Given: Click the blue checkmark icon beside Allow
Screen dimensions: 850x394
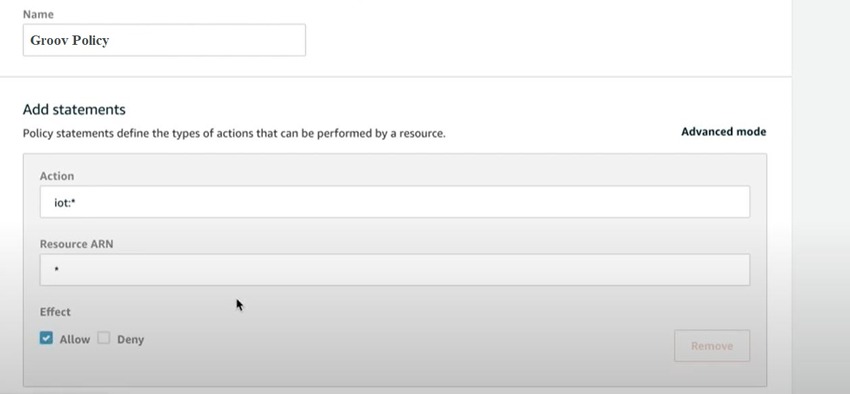Looking at the screenshot, I should [x=46, y=338].
